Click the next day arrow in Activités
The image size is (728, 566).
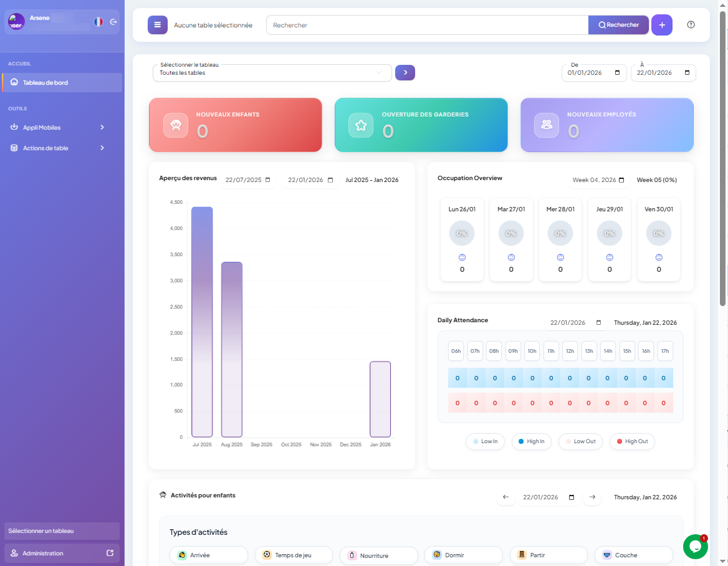(x=592, y=497)
